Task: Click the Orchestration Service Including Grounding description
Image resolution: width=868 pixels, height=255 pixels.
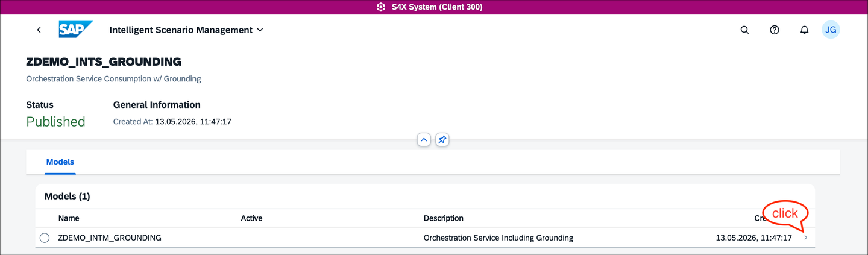Action: click(498, 238)
